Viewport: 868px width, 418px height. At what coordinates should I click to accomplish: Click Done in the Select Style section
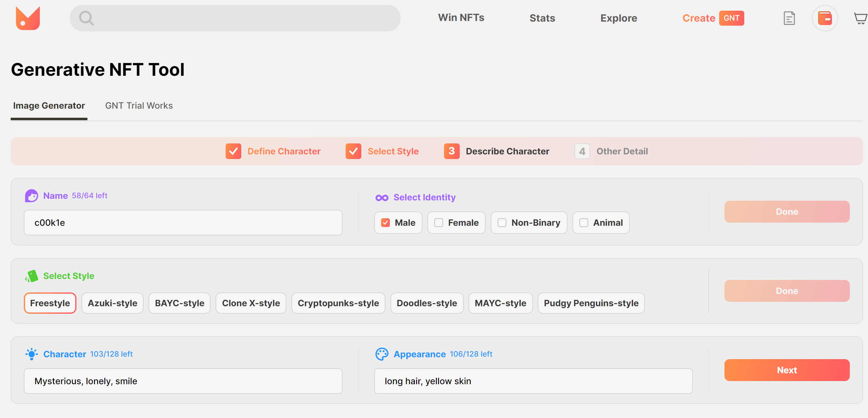click(787, 291)
